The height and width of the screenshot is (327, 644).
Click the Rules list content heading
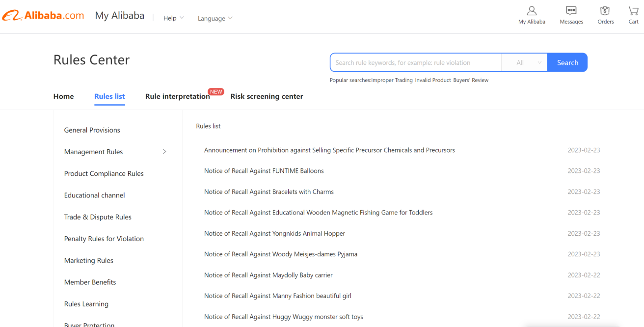(x=208, y=126)
